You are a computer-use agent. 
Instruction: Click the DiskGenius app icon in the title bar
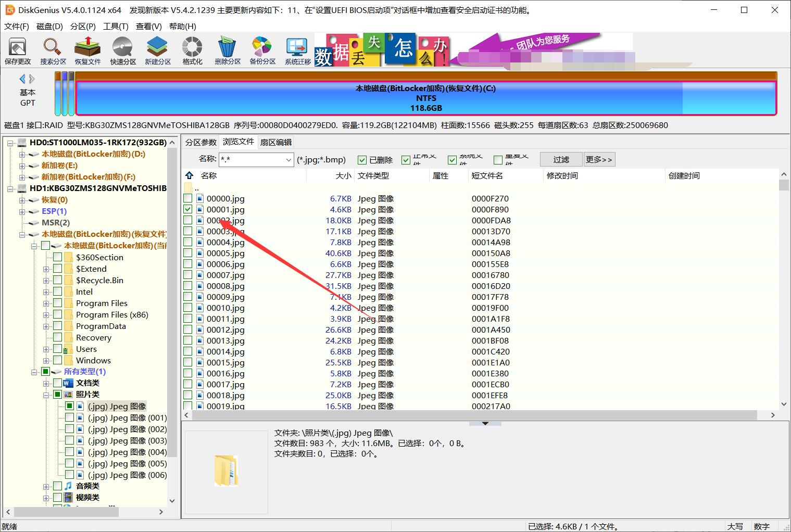9,10
